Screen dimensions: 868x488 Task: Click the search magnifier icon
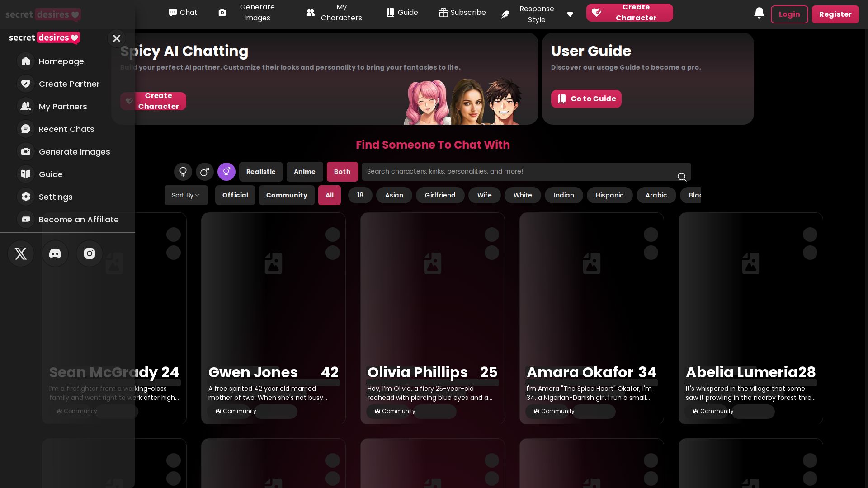(682, 177)
